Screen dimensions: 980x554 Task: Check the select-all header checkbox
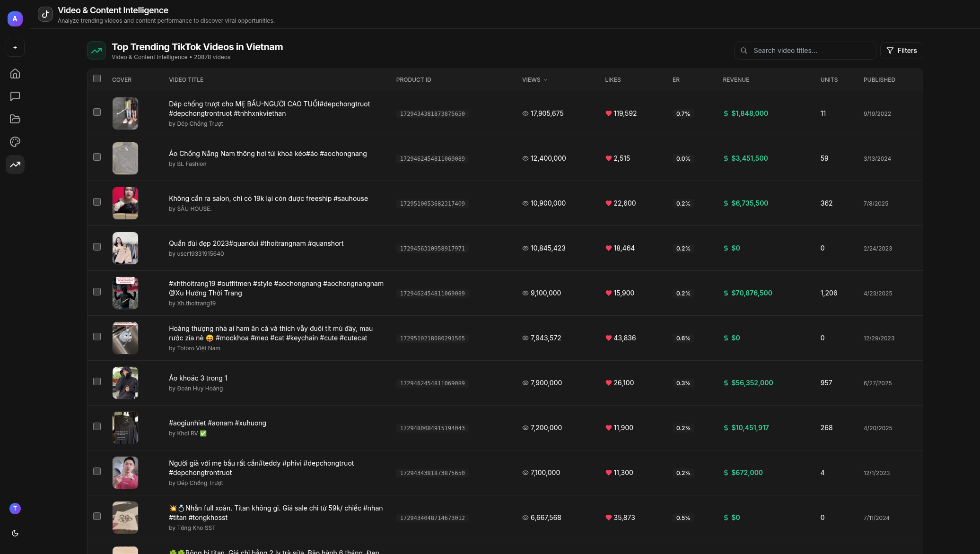[x=97, y=79]
